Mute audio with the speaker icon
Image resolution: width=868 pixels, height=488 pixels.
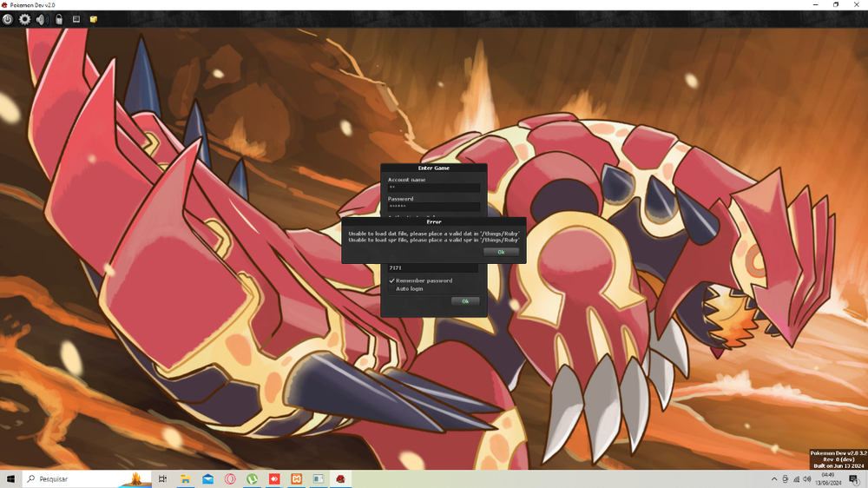[41, 19]
